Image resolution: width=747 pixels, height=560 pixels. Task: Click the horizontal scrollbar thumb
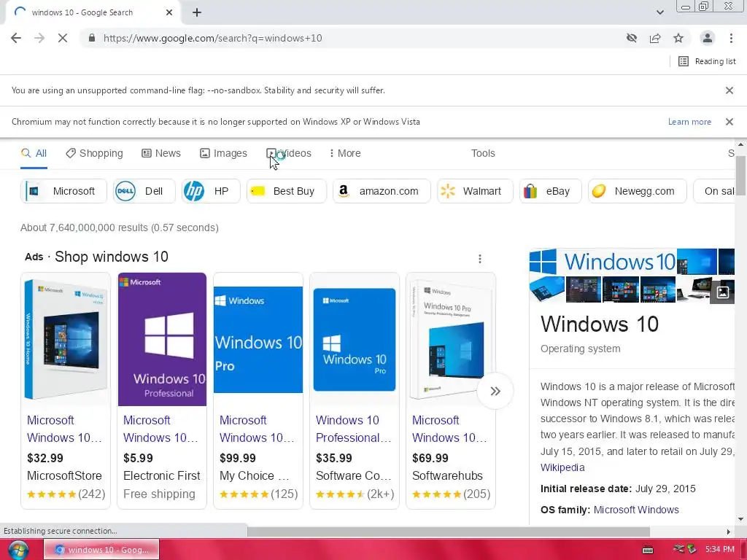(x=449, y=532)
